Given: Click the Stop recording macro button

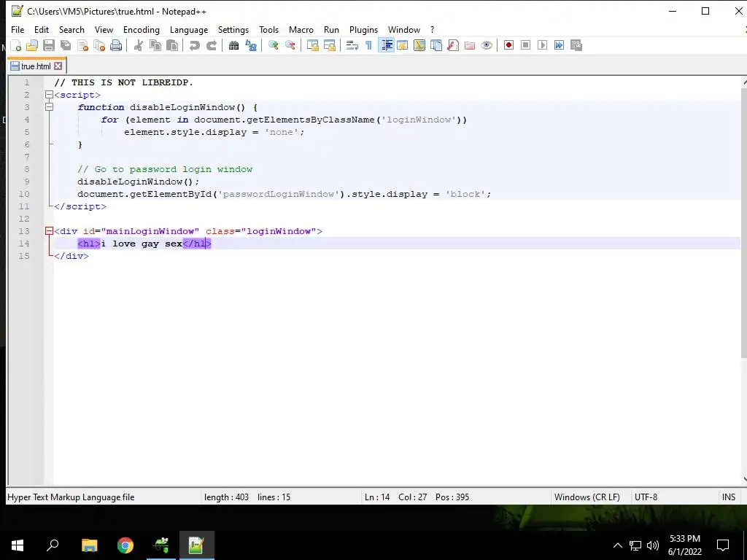Looking at the screenshot, I should click(x=525, y=45).
